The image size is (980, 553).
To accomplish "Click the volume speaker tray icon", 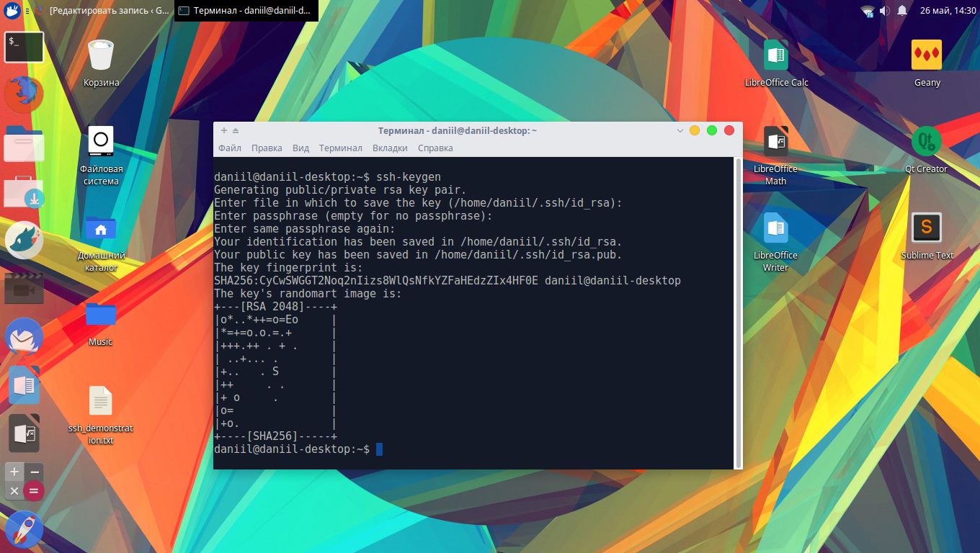I will pos(884,11).
